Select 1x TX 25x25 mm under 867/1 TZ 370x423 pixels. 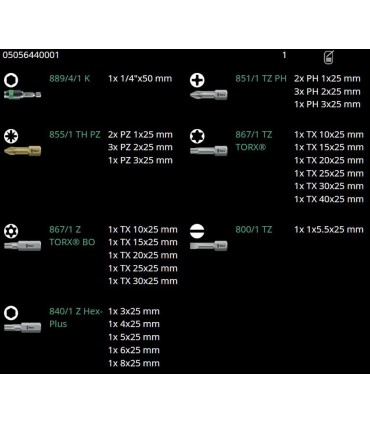click(329, 173)
